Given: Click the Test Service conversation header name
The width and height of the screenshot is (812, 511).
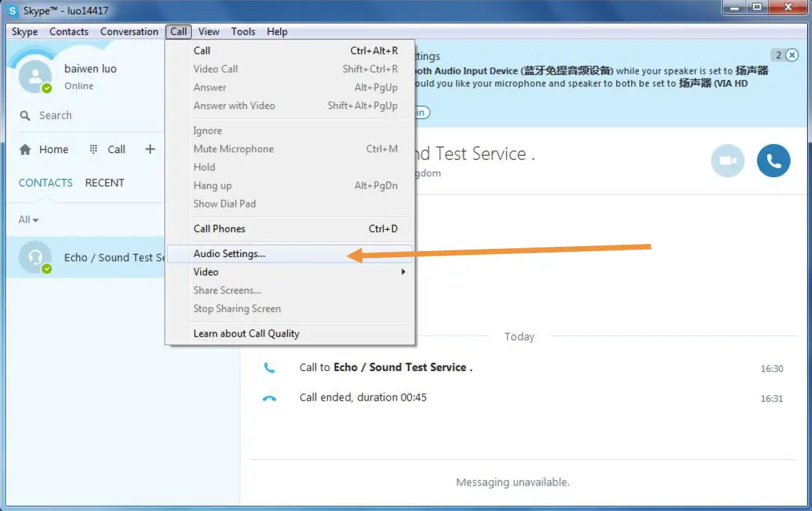Looking at the screenshot, I should 475,154.
